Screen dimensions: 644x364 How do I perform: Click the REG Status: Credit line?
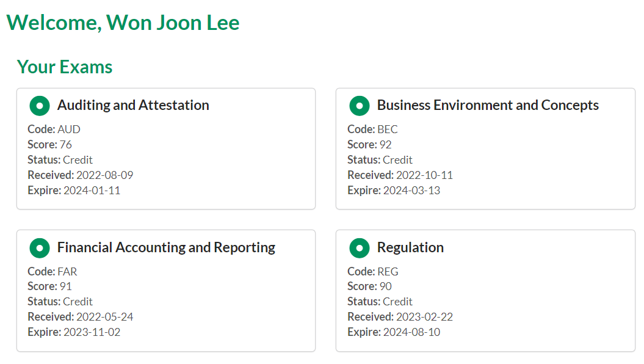click(x=380, y=302)
